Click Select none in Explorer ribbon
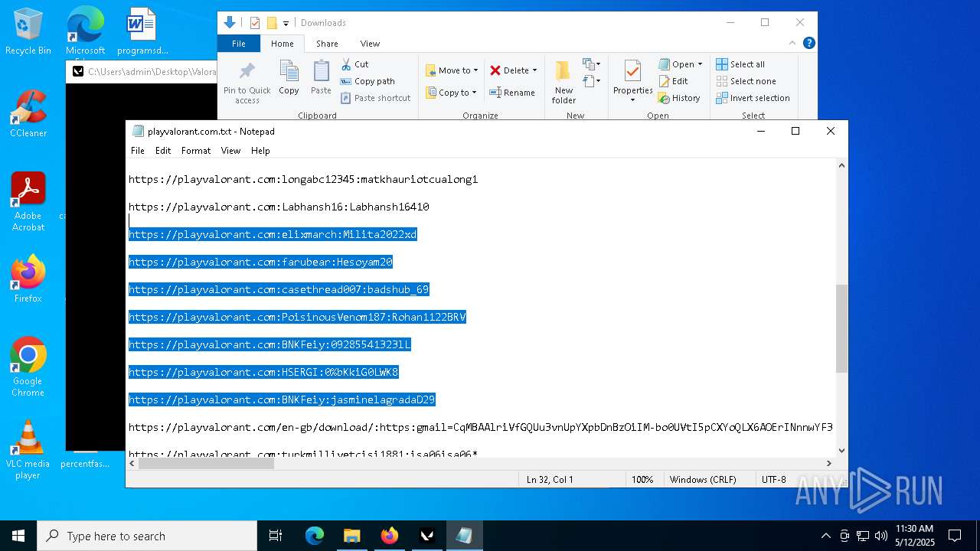This screenshot has height=551, width=980. (x=746, y=81)
